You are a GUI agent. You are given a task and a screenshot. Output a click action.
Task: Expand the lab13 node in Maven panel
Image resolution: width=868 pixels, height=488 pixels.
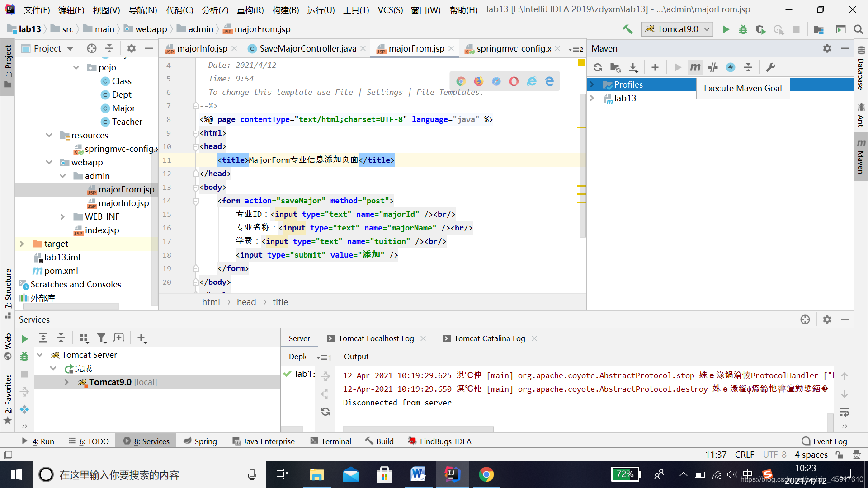[594, 98]
